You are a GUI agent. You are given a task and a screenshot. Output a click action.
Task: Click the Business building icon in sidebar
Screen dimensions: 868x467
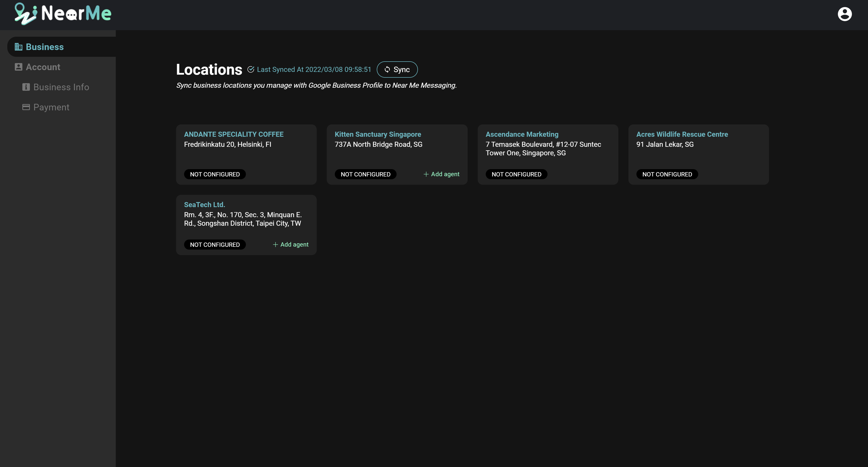[19, 47]
